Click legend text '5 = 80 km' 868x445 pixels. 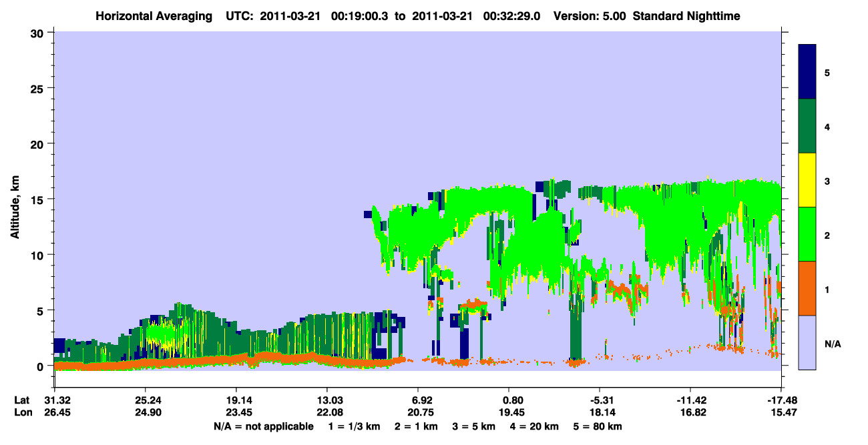[x=598, y=426]
